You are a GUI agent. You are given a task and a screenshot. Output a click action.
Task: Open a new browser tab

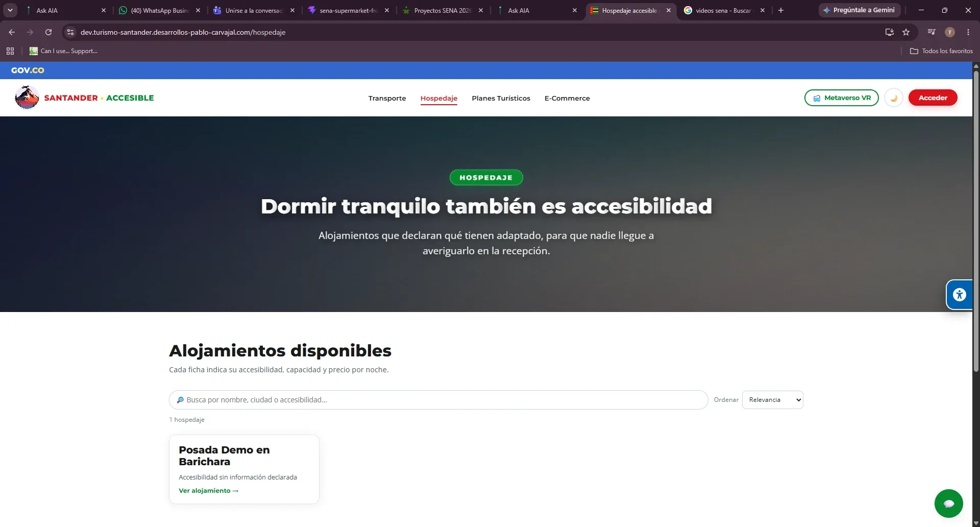(x=780, y=10)
